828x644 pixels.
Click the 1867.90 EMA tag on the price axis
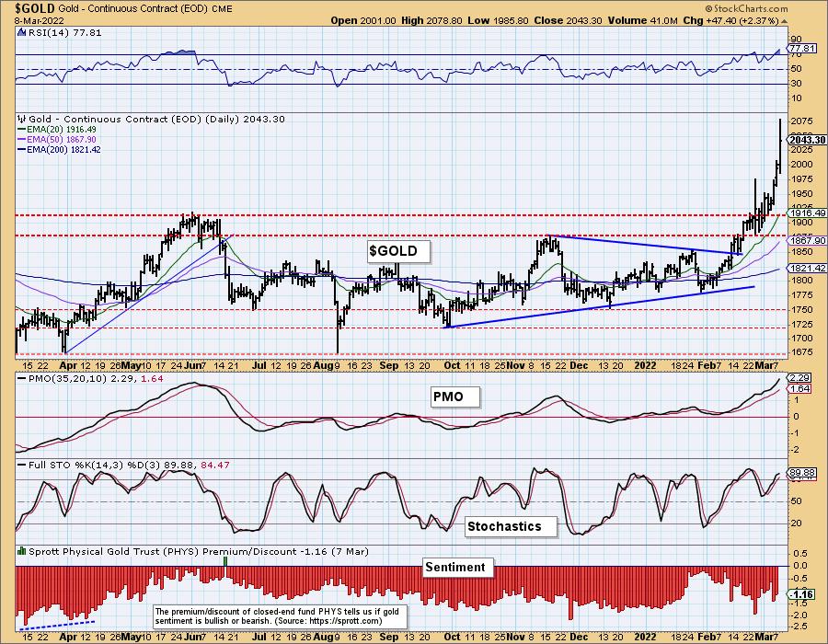807,241
